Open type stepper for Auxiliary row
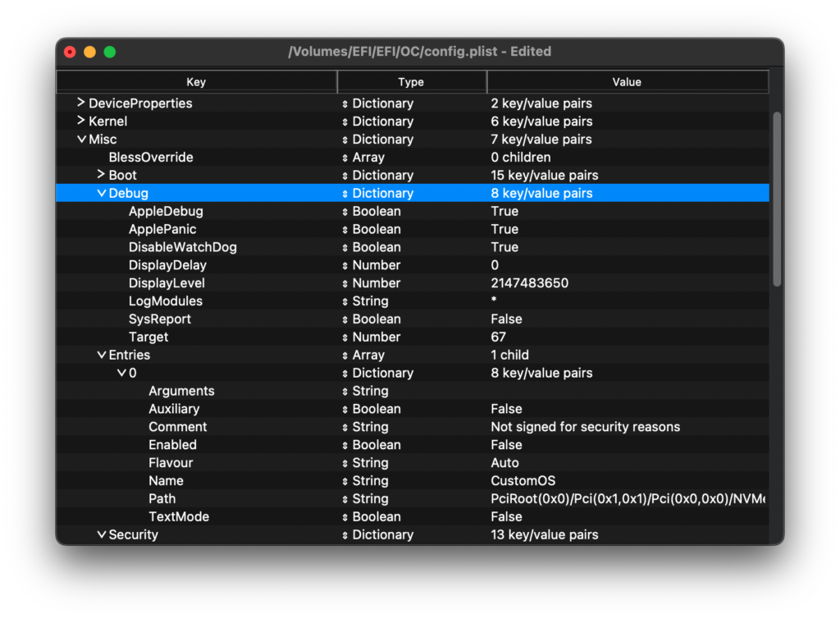Viewport: 840px width, 619px height. point(345,410)
